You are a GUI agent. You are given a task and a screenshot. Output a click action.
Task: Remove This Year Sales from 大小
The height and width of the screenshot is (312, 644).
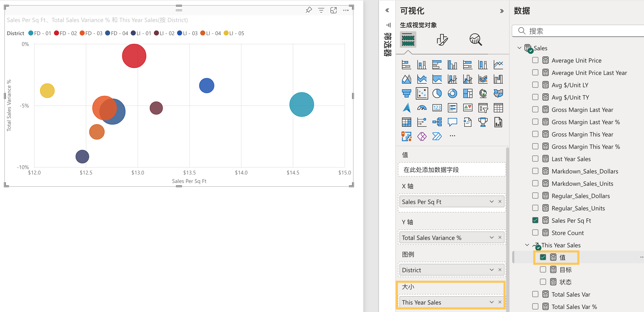tap(499, 302)
